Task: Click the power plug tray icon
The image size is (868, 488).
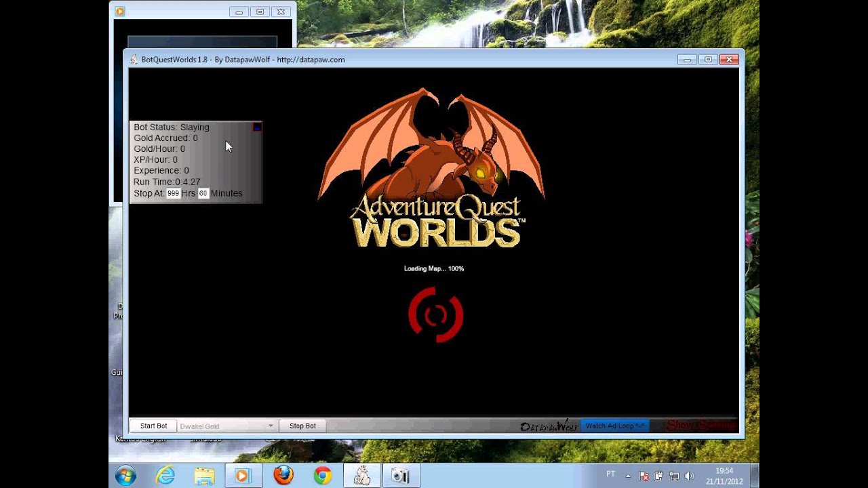Action: point(658,476)
